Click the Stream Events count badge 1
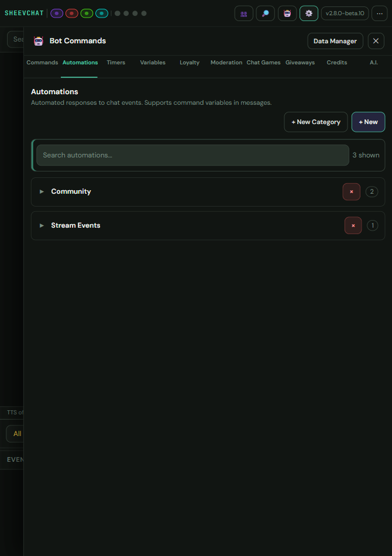The height and width of the screenshot is (556, 392). pos(373,225)
